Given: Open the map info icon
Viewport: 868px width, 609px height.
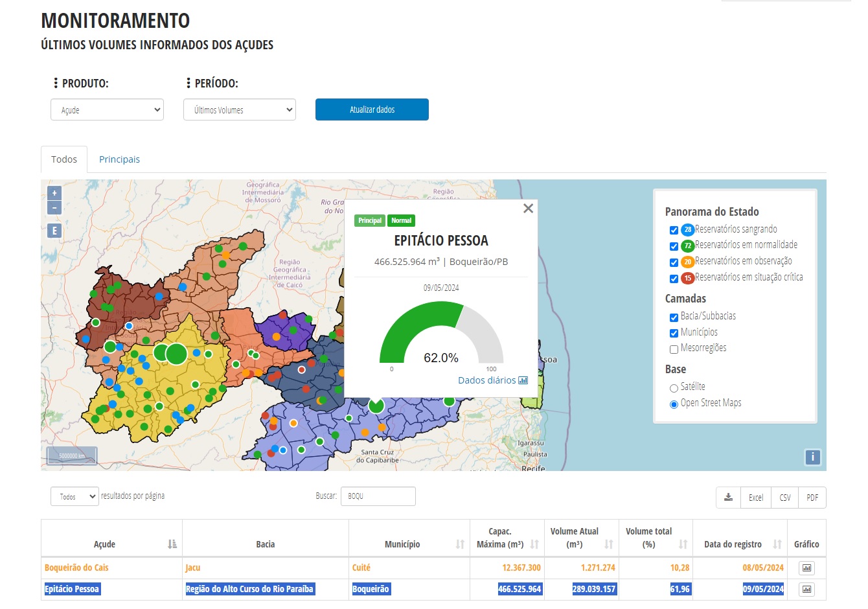Looking at the screenshot, I should (812, 457).
